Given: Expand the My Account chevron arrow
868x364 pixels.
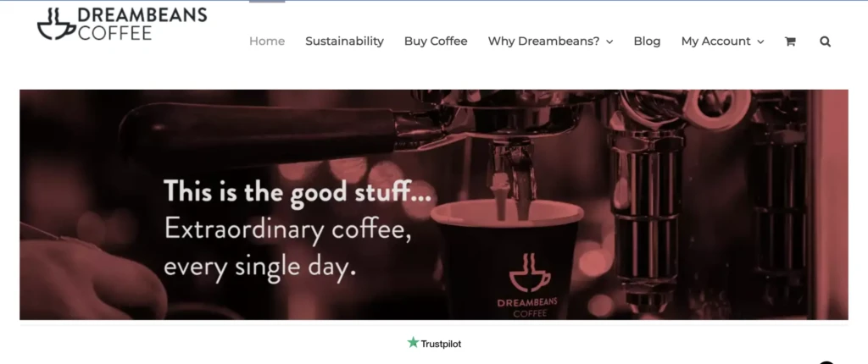Looking at the screenshot, I should click(760, 42).
